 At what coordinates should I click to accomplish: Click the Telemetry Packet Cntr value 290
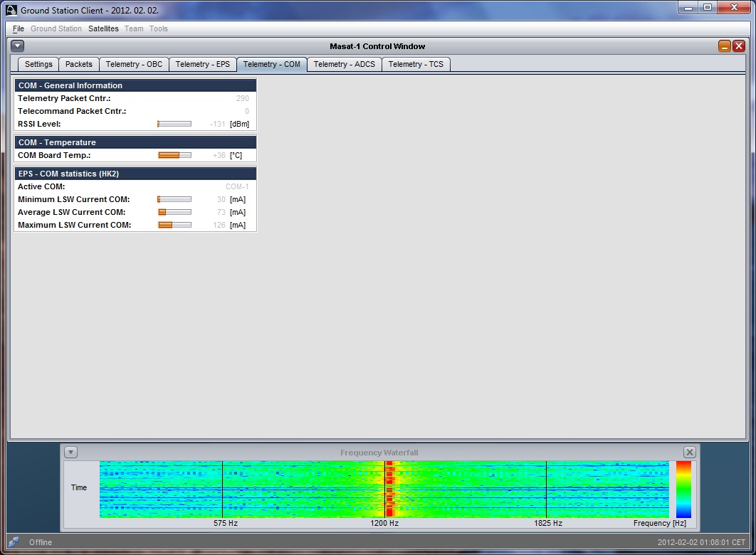pos(243,98)
